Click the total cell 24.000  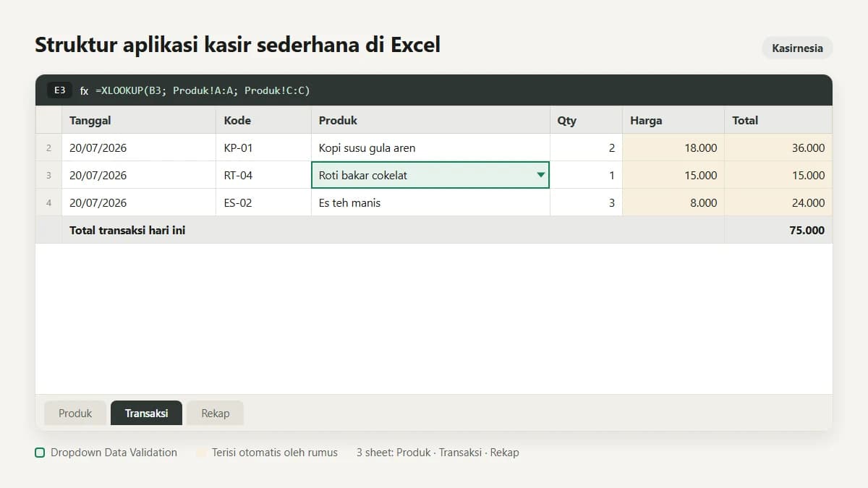(x=778, y=202)
